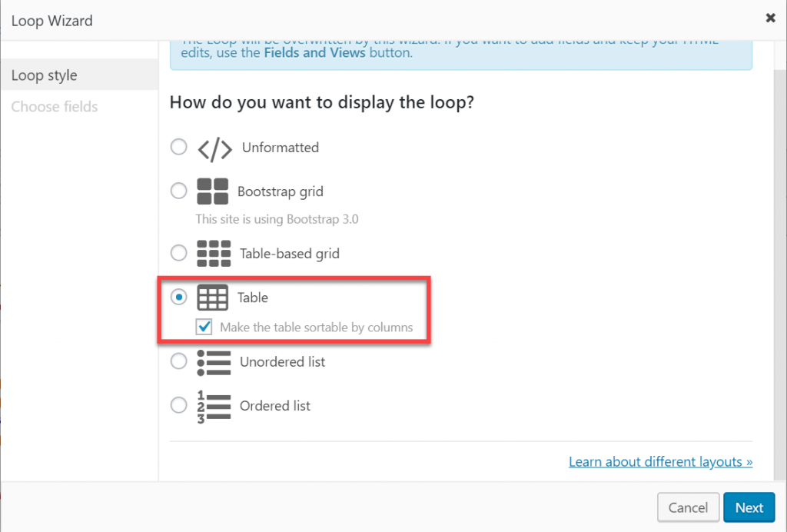Open the Loop style step
Image resolution: width=787 pixels, height=532 pixels.
click(x=45, y=75)
